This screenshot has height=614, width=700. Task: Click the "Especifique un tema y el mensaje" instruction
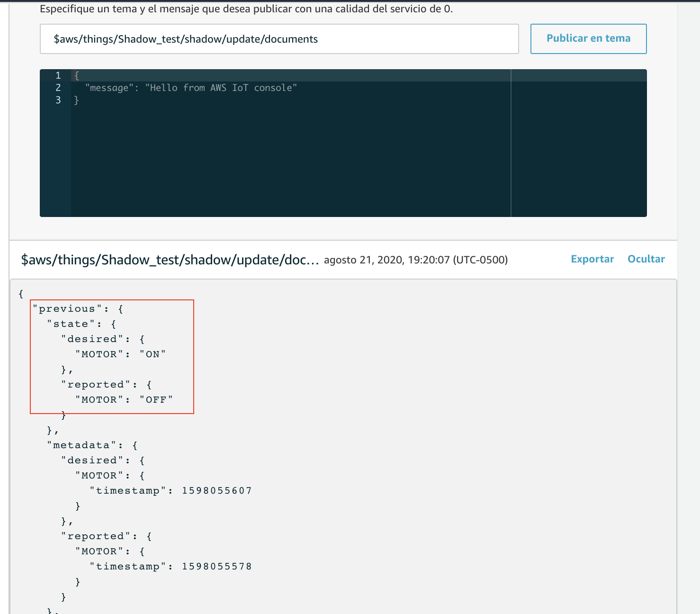pos(246,9)
